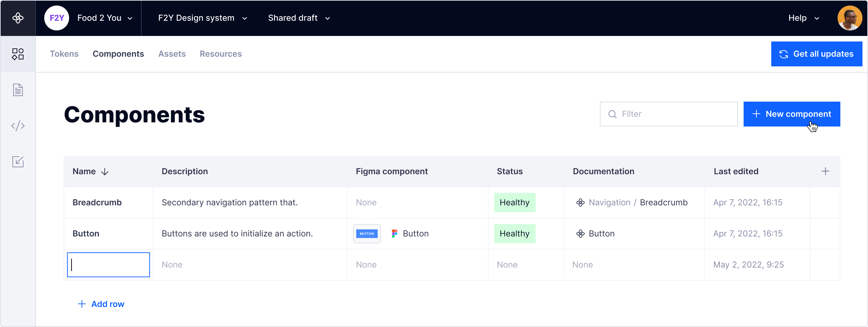Click 'Secondary navigation pattern that.' description
The height and width of the screenshot is (327, 868).
coord(229,203)
